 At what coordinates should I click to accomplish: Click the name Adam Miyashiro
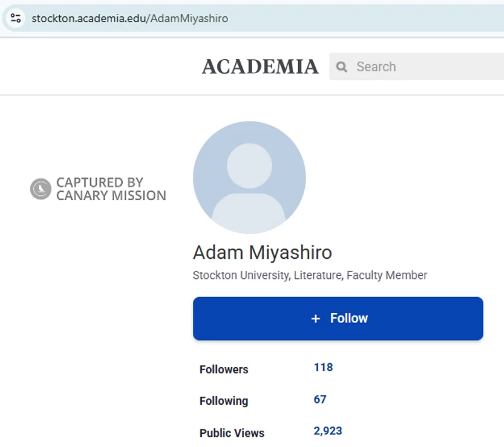point(262,252)
